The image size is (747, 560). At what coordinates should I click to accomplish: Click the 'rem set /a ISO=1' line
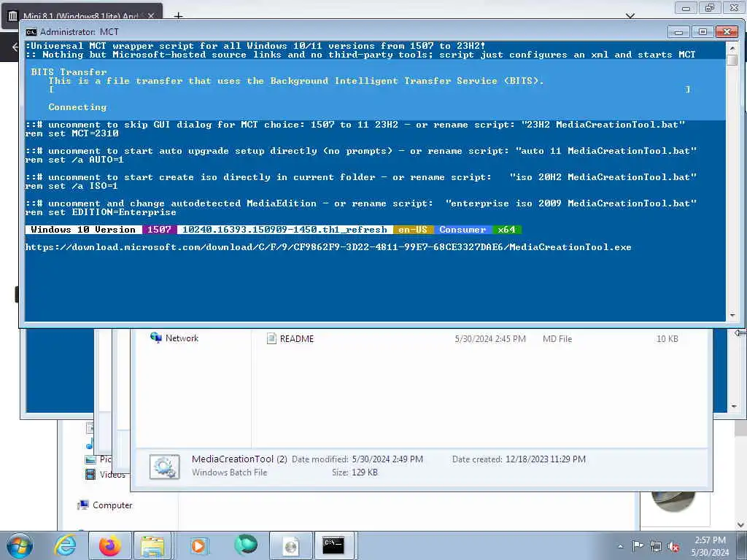point(71,186)
